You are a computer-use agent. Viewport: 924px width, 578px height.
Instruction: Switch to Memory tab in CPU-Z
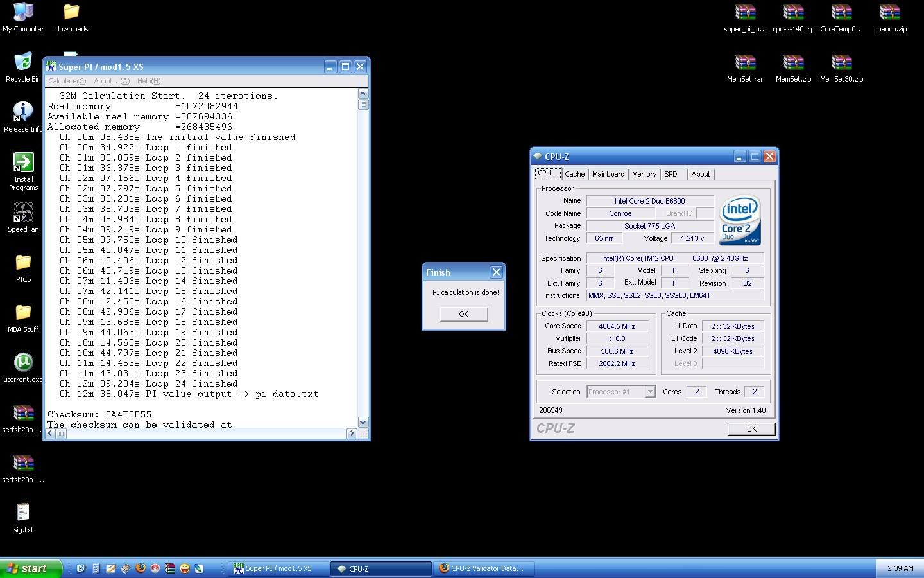tap(644, 174)
